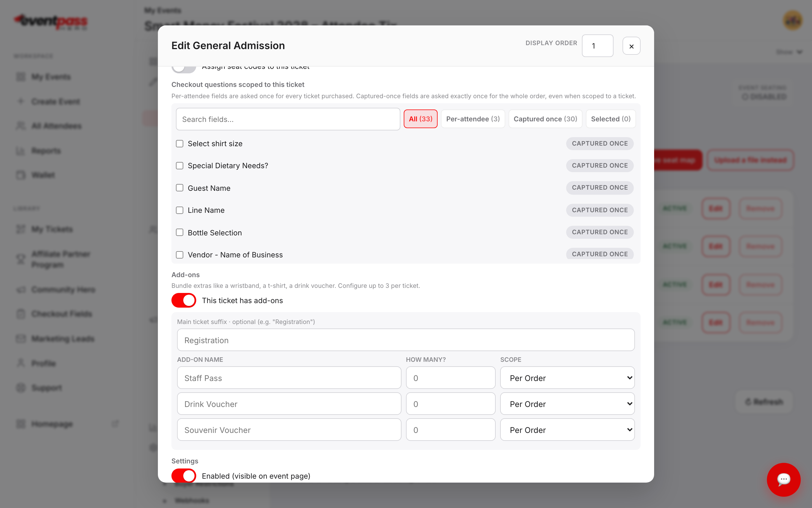Viewport: 812px width, 508px height.
Task: Select the Selected (0) filter tab
Action: 611,119
